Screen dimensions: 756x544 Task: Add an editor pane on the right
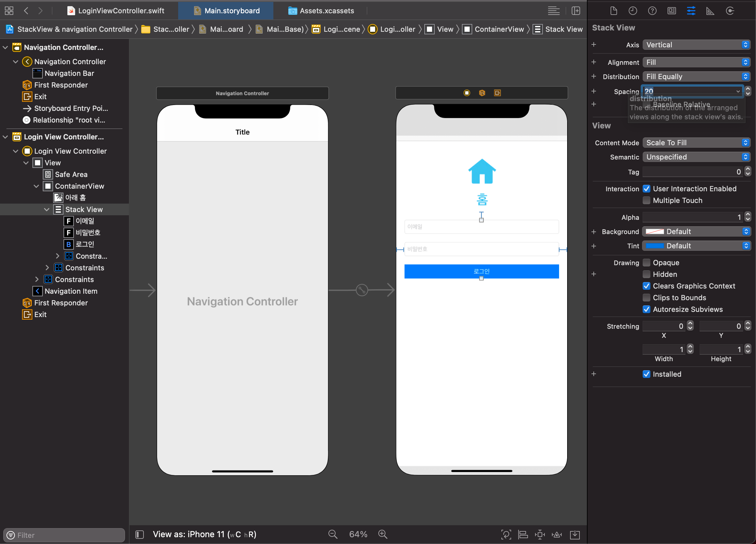click(x=576, y=11)
